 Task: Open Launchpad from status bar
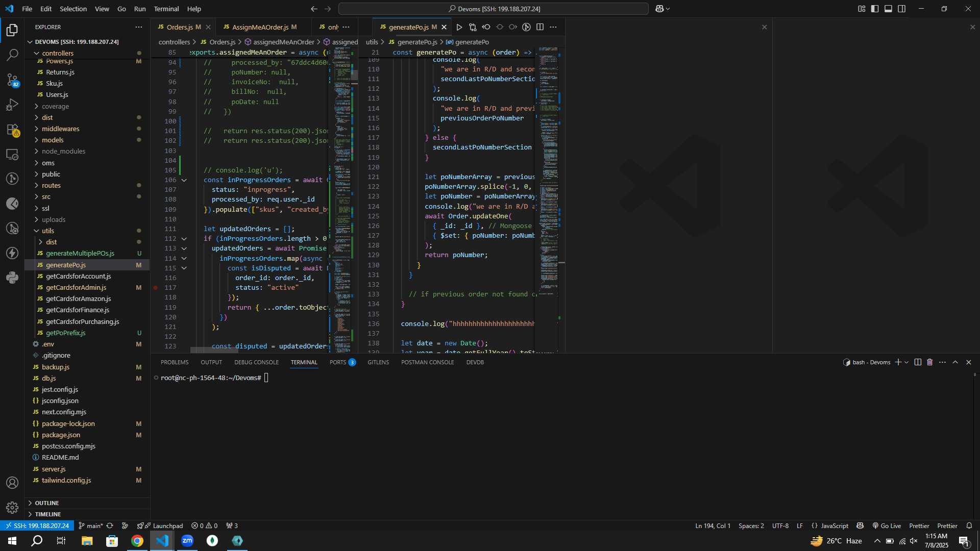(160, 525)
